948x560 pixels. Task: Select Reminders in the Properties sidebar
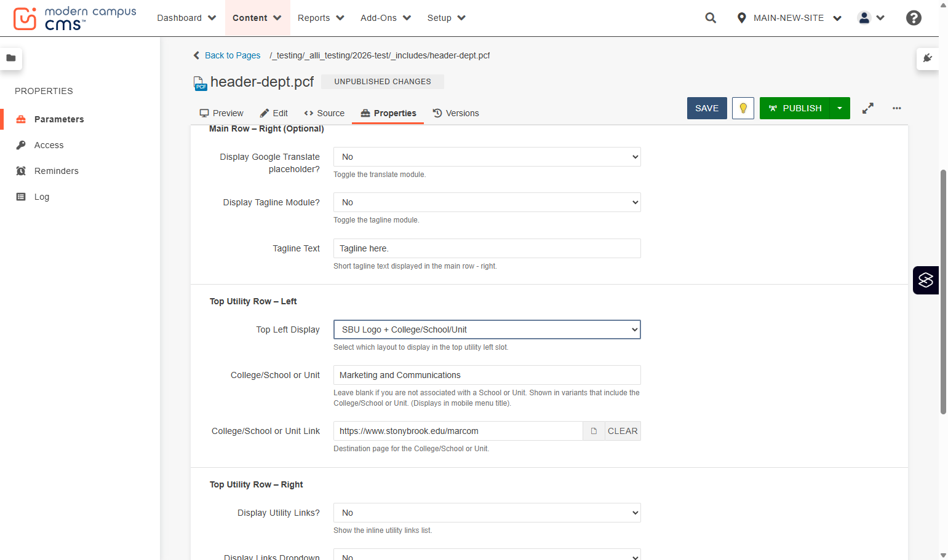(x=57, y=171)
